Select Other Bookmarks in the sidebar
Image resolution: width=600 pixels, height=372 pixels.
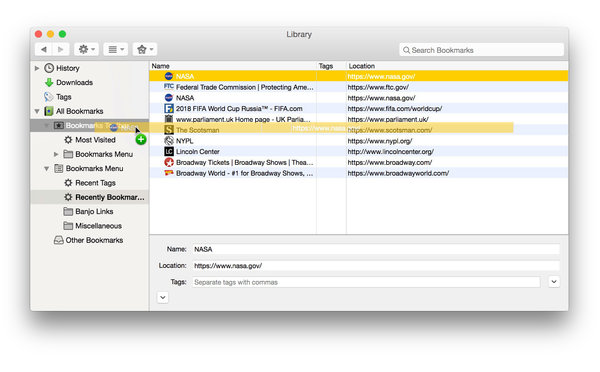[94, 240]
